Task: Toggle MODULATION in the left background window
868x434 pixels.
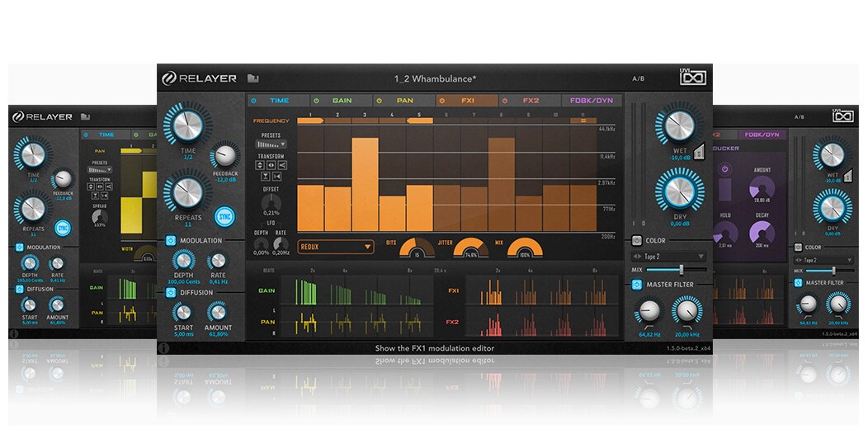Action: (19, 248)
